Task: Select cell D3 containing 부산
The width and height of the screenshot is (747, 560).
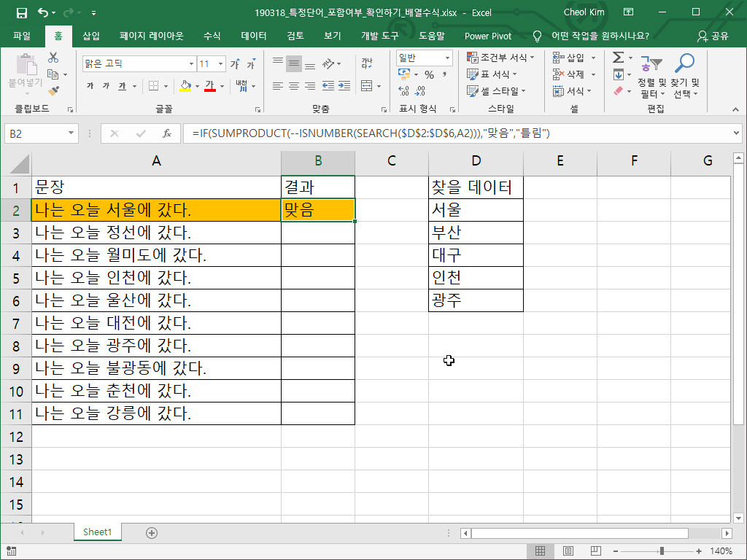Action: [x=476, y=233]
